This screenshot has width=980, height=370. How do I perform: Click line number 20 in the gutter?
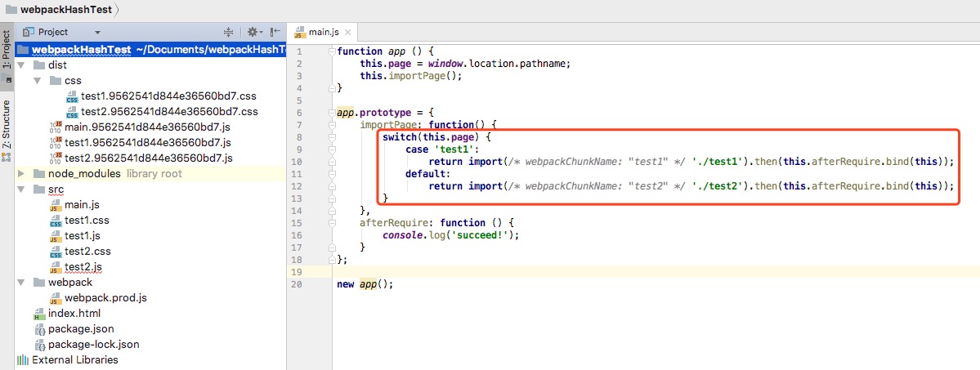point(297,284)
